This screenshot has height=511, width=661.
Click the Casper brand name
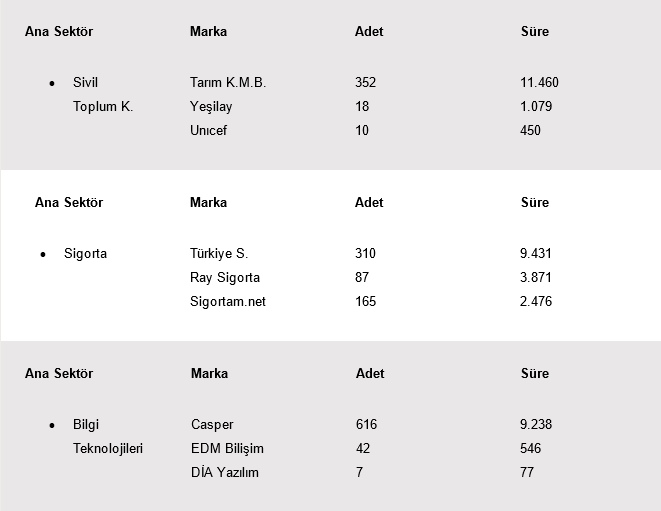pyautogui.click(x=212, y=425)
